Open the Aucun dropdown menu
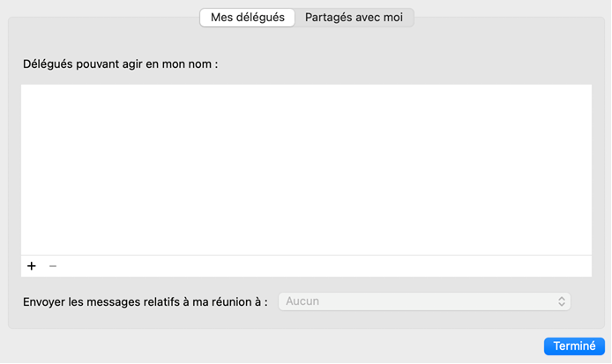Image resolution: width=612 pixels, height=364 pixels. click(424, 301)
